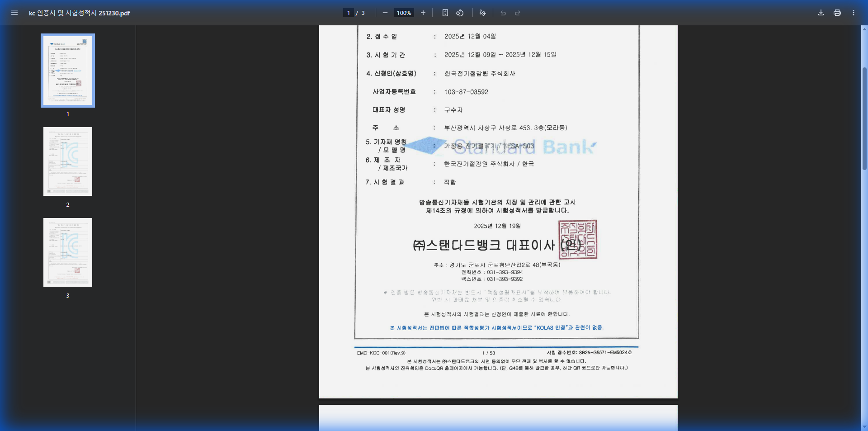Open the more actions menu
Screen dimensions: 868x431
tap(854, 13)
